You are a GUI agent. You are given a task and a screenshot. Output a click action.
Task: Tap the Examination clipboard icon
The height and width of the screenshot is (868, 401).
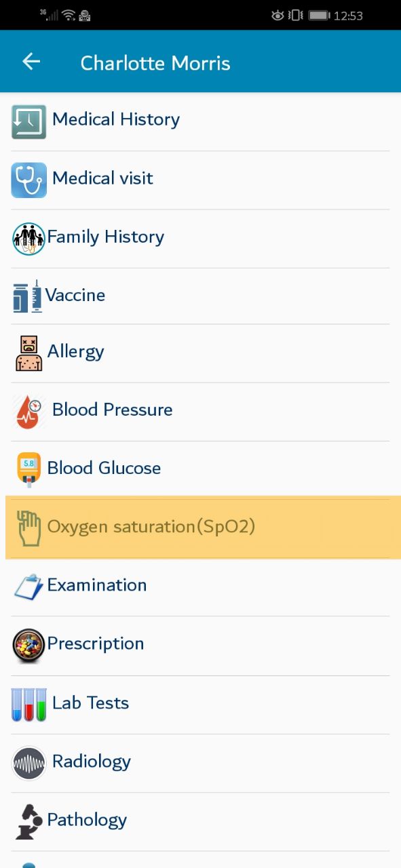click(x=28, y=587)
